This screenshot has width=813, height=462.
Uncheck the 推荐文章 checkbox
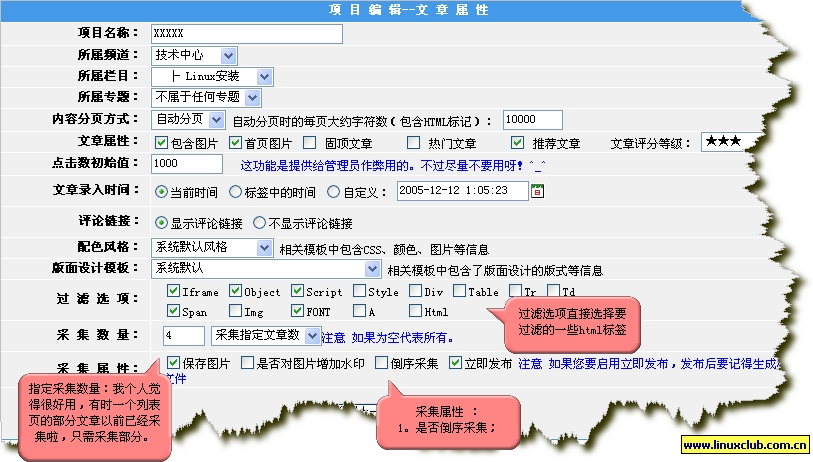[x=517, y=143]
